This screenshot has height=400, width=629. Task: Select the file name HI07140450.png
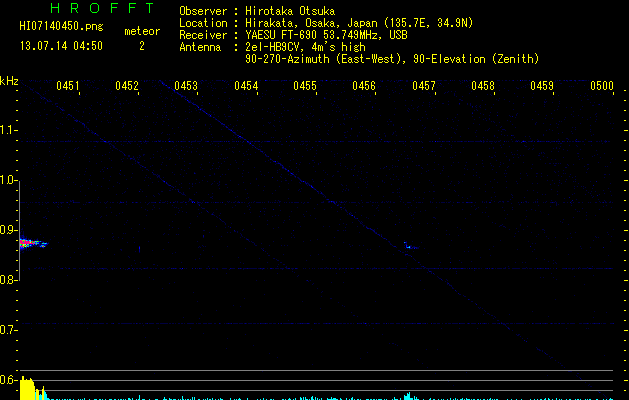61,26
